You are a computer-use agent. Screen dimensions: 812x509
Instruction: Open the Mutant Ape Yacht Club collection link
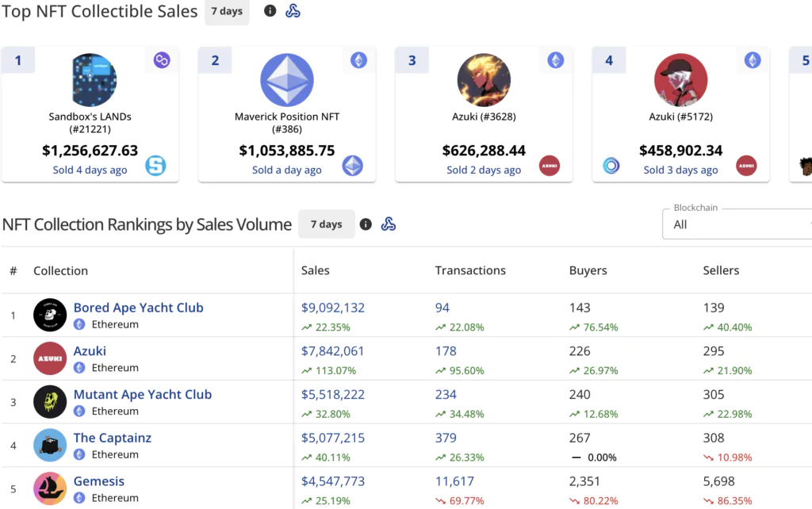[143, 395]
